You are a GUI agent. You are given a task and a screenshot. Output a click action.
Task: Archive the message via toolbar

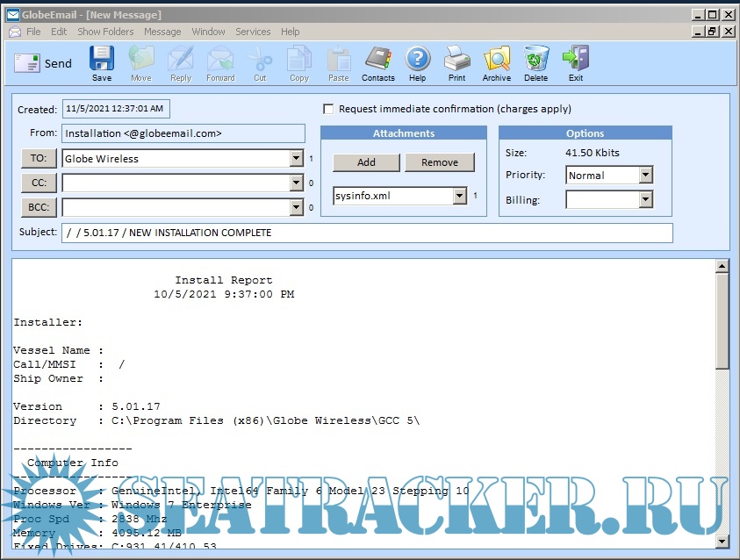coord(496,60)
